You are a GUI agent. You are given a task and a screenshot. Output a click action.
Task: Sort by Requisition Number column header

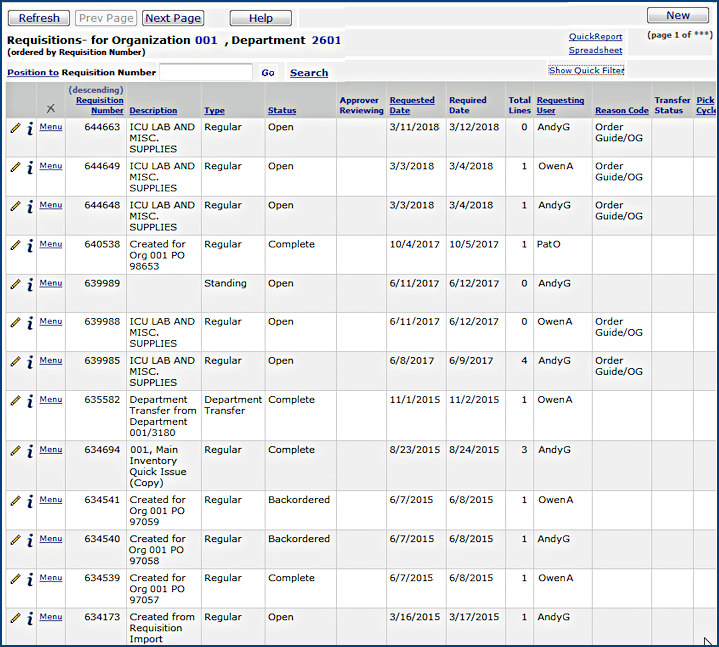coord(100,105)
